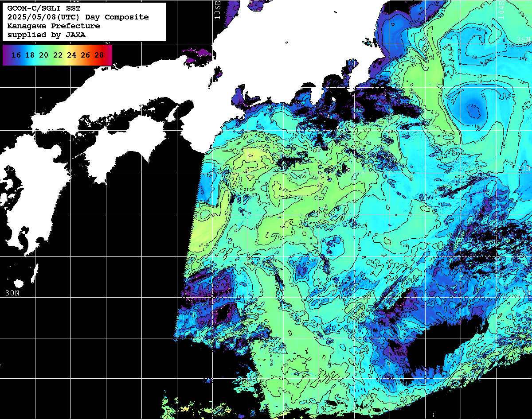Click the 36N latitude label

pyautogui.click(x=524, y=40)
